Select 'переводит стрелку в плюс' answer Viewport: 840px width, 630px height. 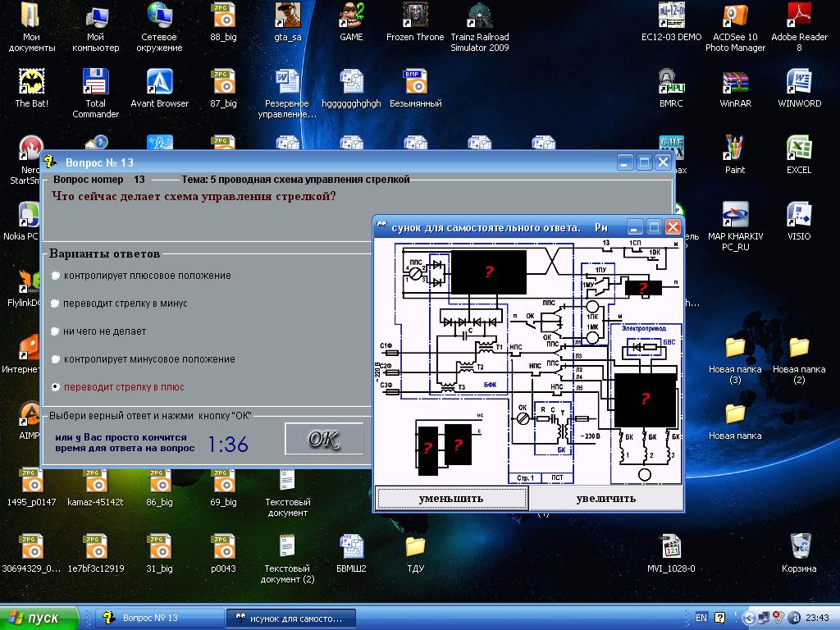point(56,387)
